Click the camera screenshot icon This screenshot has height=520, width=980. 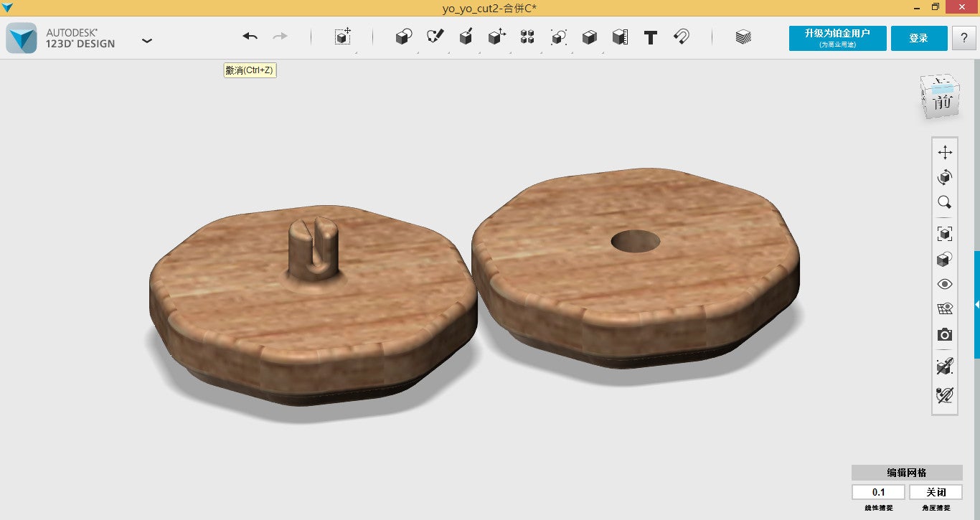945,335
